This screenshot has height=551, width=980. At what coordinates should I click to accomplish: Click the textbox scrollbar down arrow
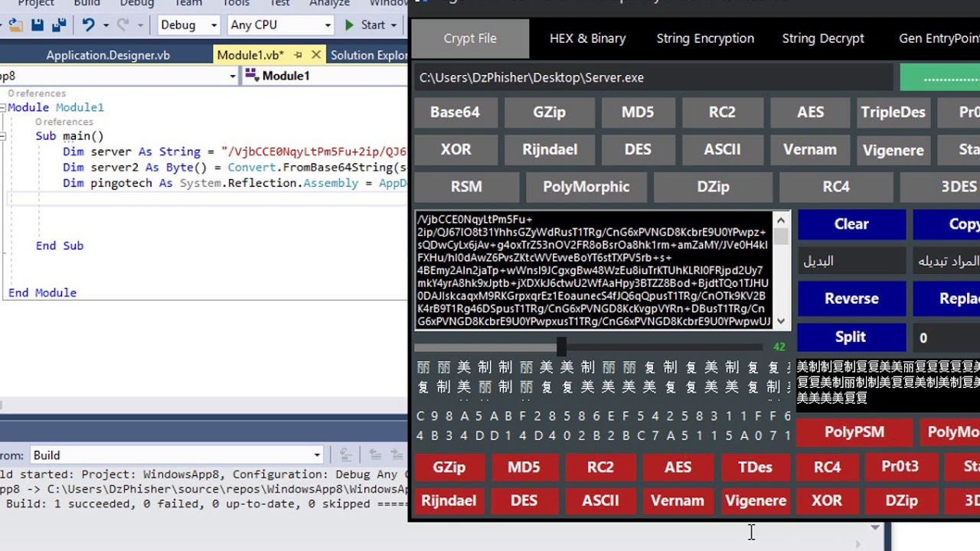point(781,321)
